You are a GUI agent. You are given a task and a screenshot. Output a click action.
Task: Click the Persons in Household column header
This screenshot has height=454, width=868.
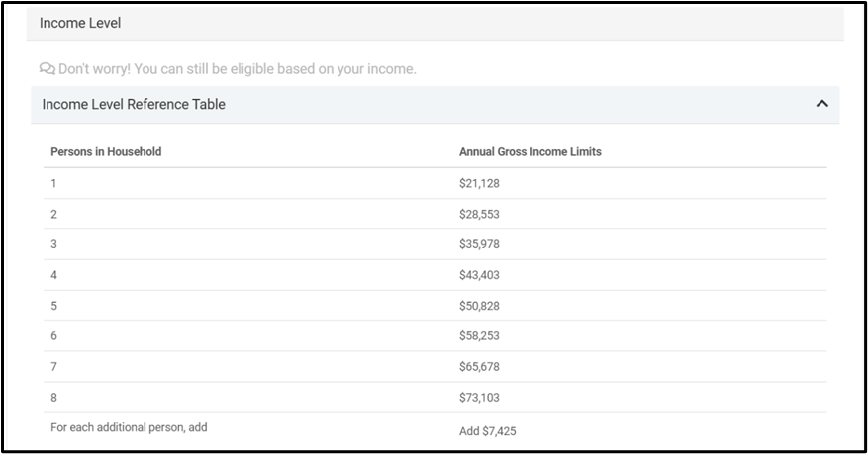tap(106, 152)
